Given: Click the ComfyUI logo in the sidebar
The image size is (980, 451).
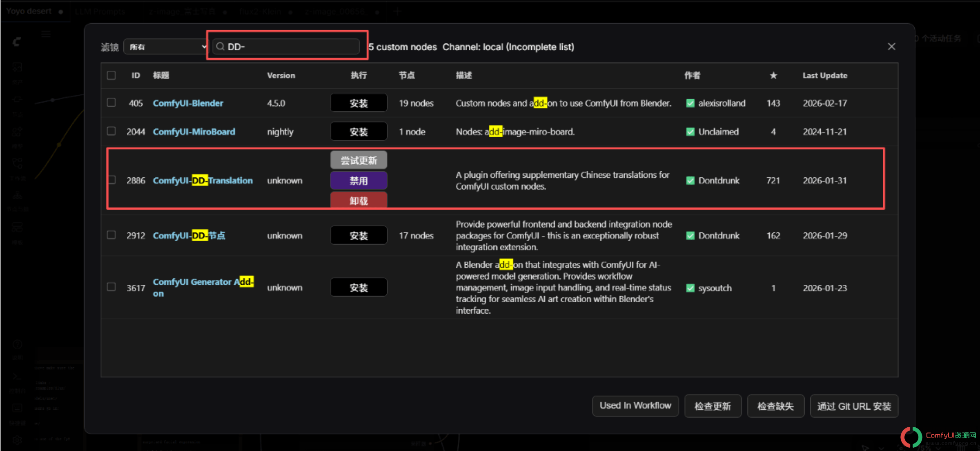Looking at the screenshot, I should click(17, 41).
